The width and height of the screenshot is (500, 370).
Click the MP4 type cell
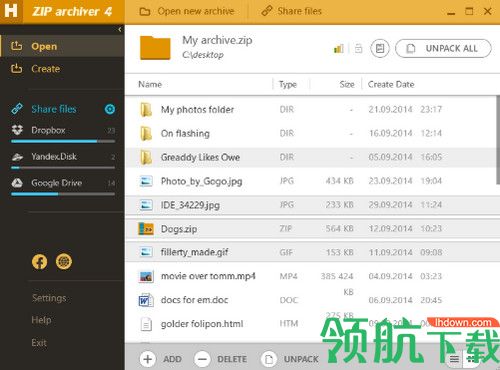click(x=288, y=276)
